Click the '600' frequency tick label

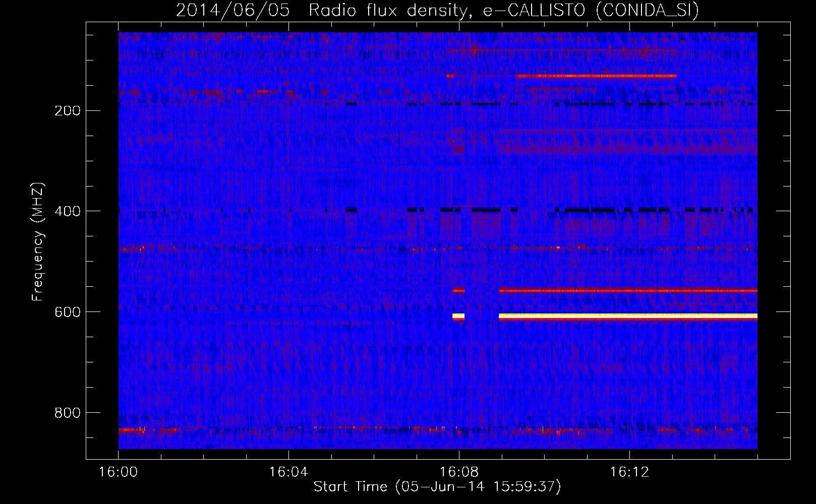pyautogui.click(x=68, y=312)
